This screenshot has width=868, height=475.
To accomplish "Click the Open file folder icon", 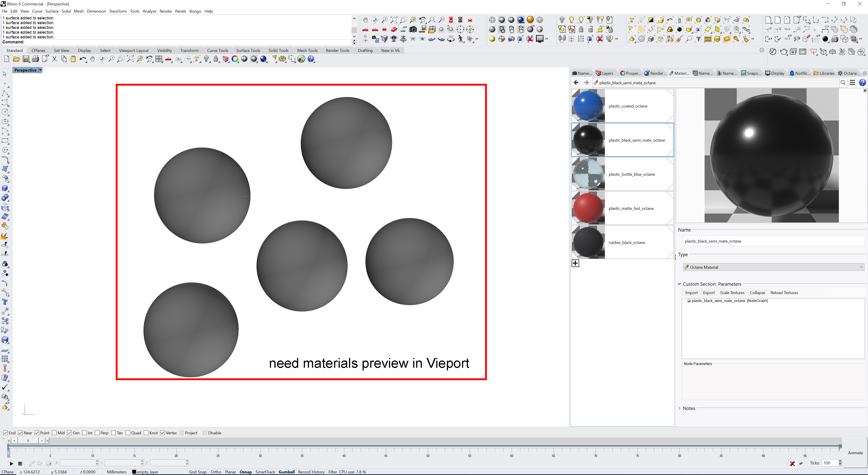I will point(16,59).
